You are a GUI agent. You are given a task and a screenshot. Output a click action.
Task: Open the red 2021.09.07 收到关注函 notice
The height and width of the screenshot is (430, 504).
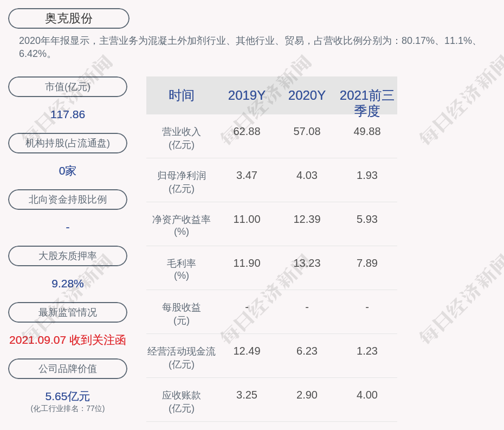[x=68, y=340]
